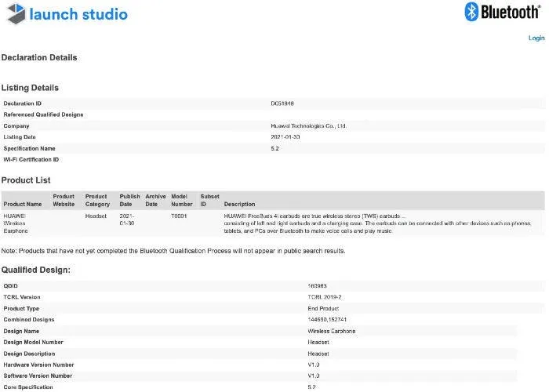The height and width of the screenshot is (392, 549).
Task: Click the model number T0001 cell
Action: click(x=180, y=216)
